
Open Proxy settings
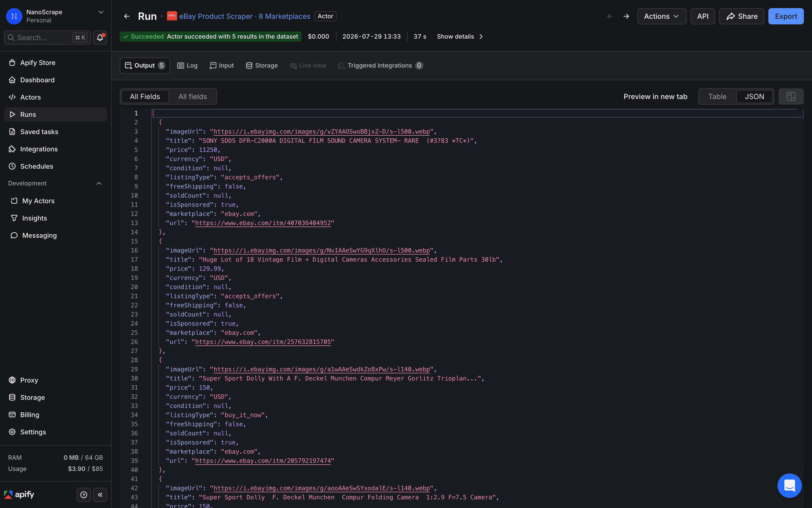tap(55, 380)
